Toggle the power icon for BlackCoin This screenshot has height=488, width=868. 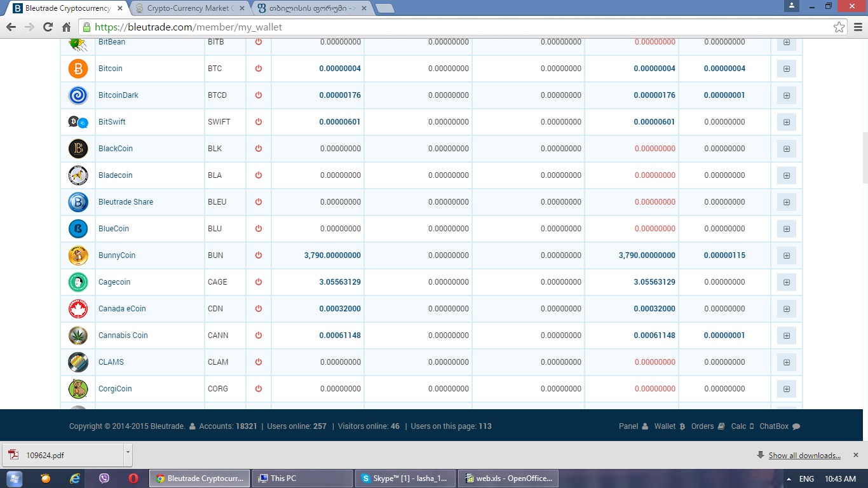[258, 149]
